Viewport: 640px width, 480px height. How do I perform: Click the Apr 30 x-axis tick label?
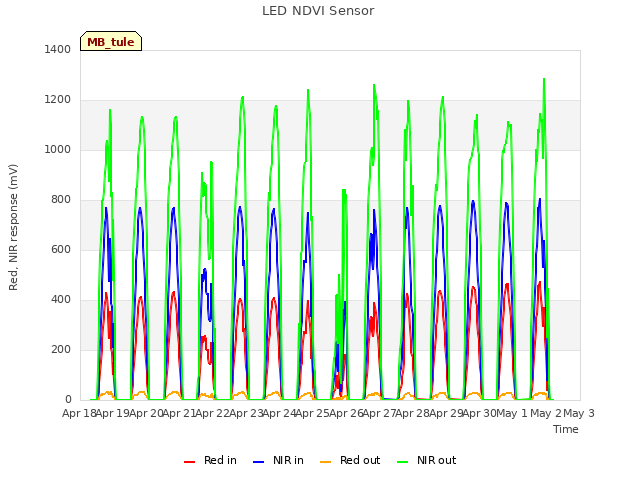pos(479,413)
